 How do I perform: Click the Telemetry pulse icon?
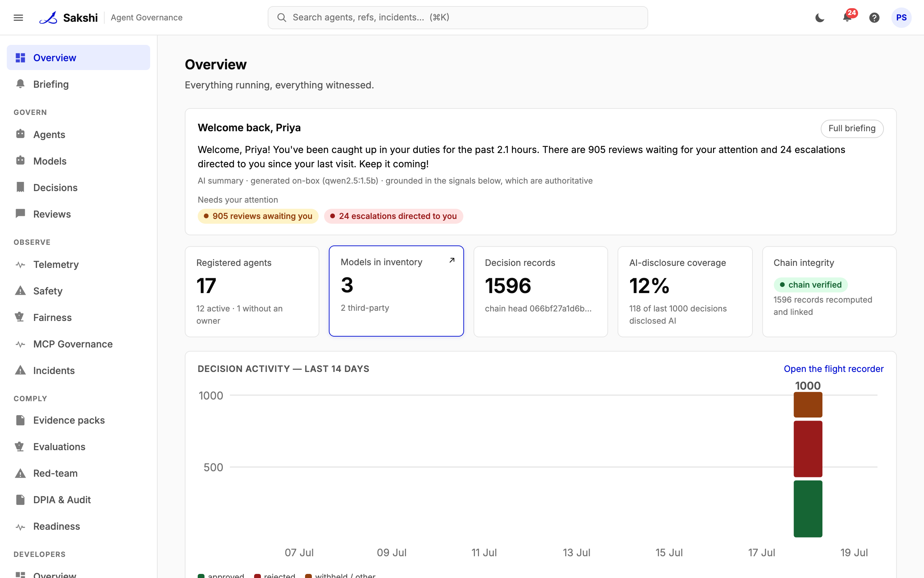pos(20,265)
